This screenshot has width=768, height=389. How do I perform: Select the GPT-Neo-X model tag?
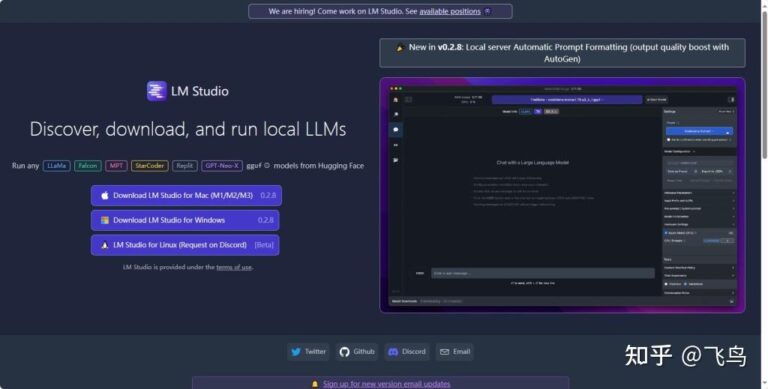point(222,166)
